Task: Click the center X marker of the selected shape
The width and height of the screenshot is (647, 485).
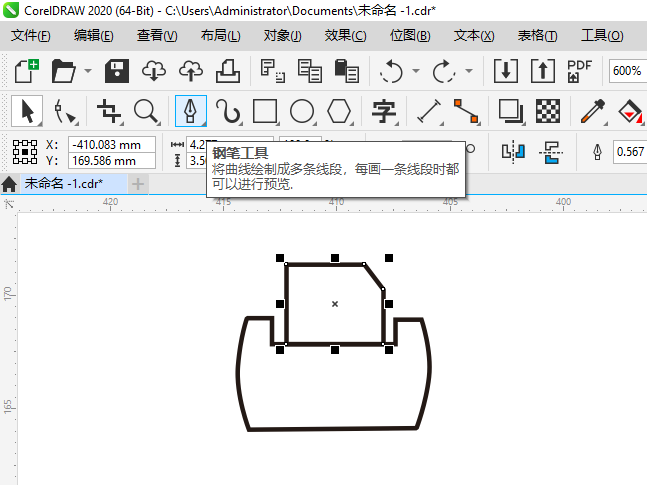Action: pyautogui.click(x=335, y=304)
